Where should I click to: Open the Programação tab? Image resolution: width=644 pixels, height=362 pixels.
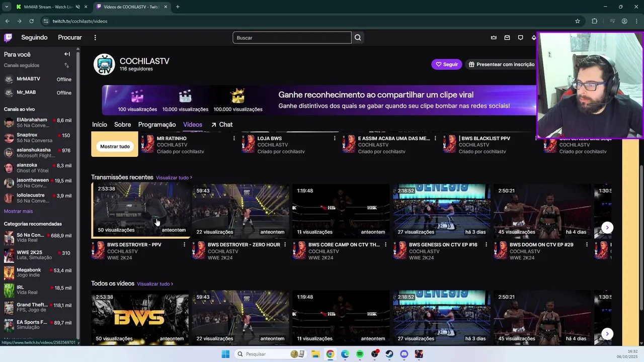(157, 125)
